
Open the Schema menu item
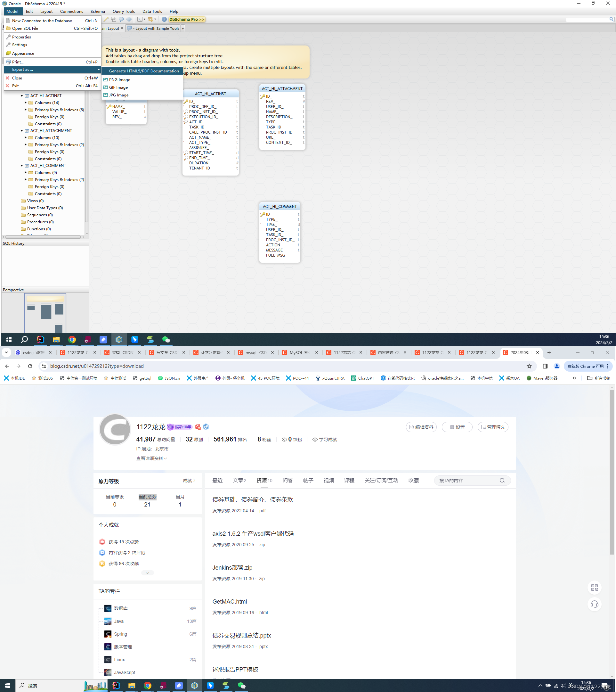tap(97, 11)
